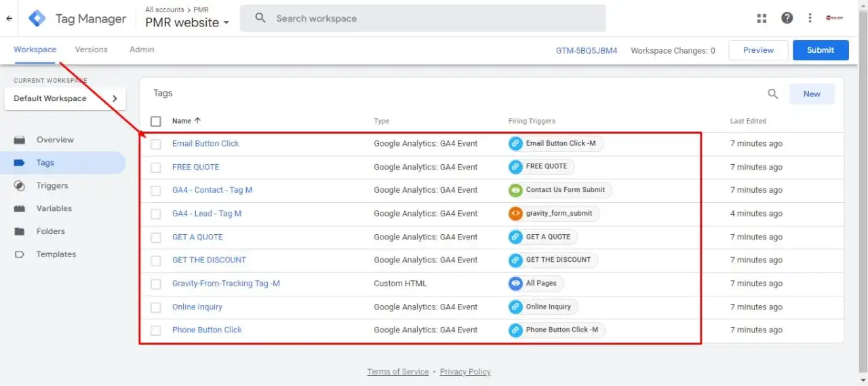This screenshot has height=386, width=868.
Task: Open the Gravity-From-Tracking Tag -M link
Action: 226,284
